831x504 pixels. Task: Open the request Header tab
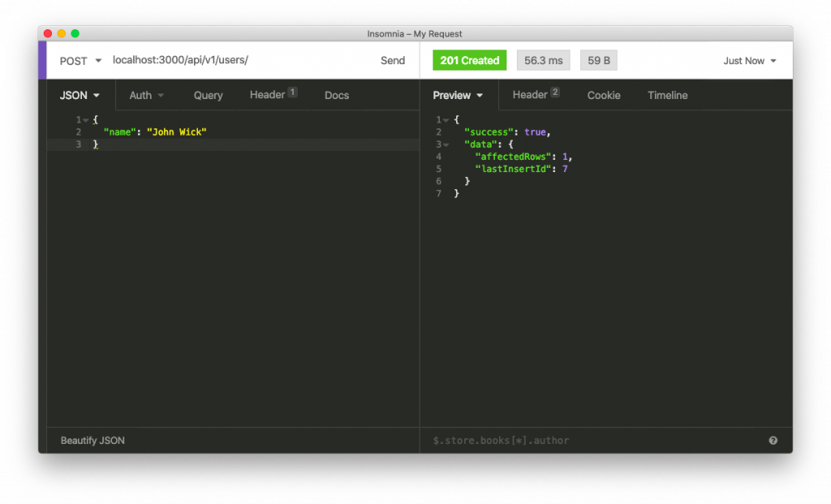coord(270,95)
